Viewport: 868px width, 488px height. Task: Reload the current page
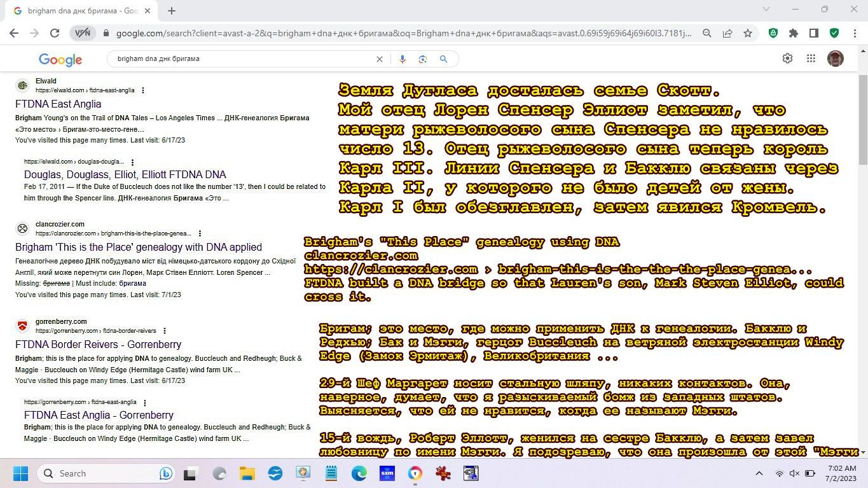(x=55, y=33)
